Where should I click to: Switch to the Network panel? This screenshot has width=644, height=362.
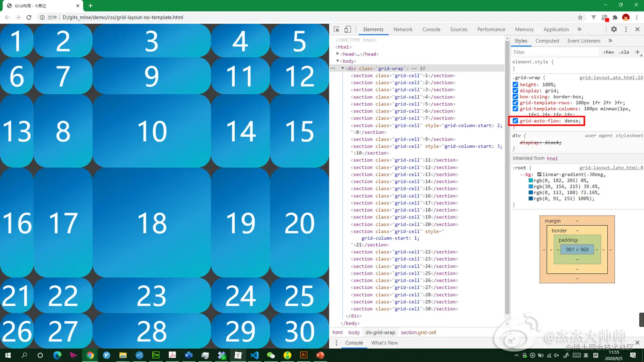pyautogui.click(x=403, y=29)
